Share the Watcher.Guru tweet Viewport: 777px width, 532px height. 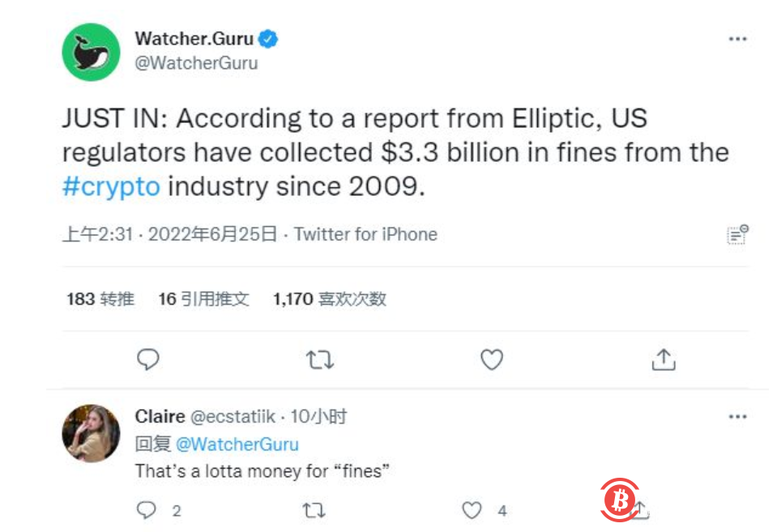pyautogui.click(x=664, y=360)
